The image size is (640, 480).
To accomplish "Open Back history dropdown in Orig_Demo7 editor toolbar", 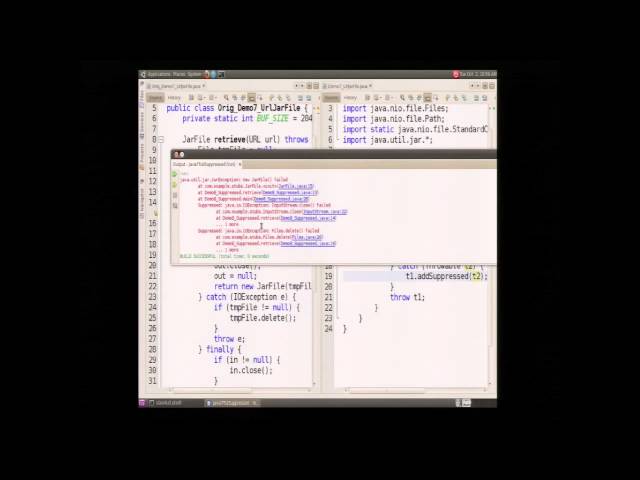I will 204,98.
